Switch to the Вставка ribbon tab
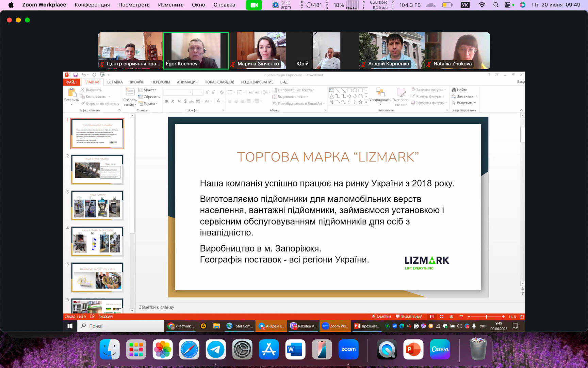Screen dimensions: 588x368 115,82
